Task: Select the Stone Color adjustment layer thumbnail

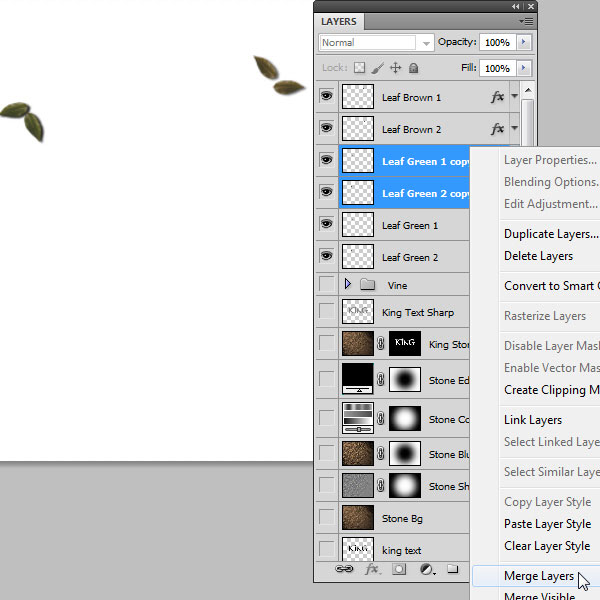Action: click(x=358, y=418)
